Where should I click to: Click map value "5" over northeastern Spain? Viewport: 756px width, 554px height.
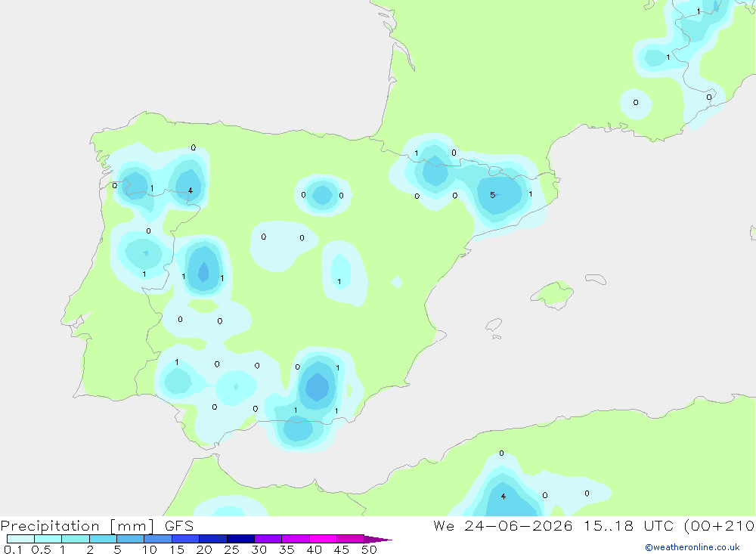point(492,195)
